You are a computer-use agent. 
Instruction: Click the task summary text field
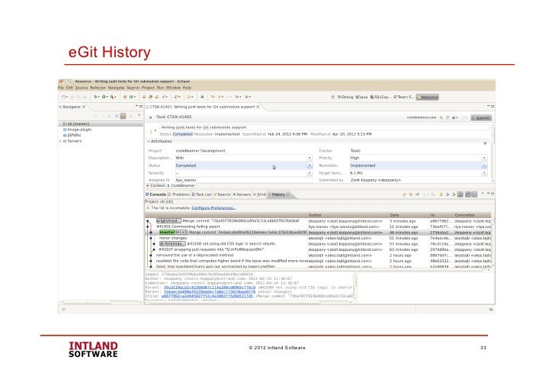tap(324, 127)
